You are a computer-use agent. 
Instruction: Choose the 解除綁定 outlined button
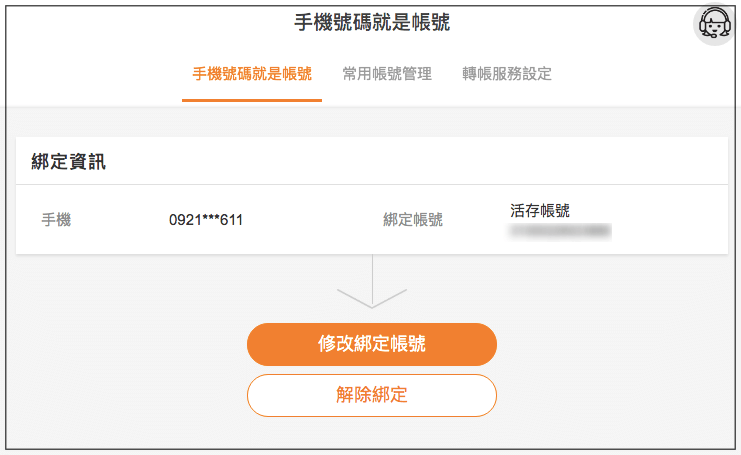point(372,395)
